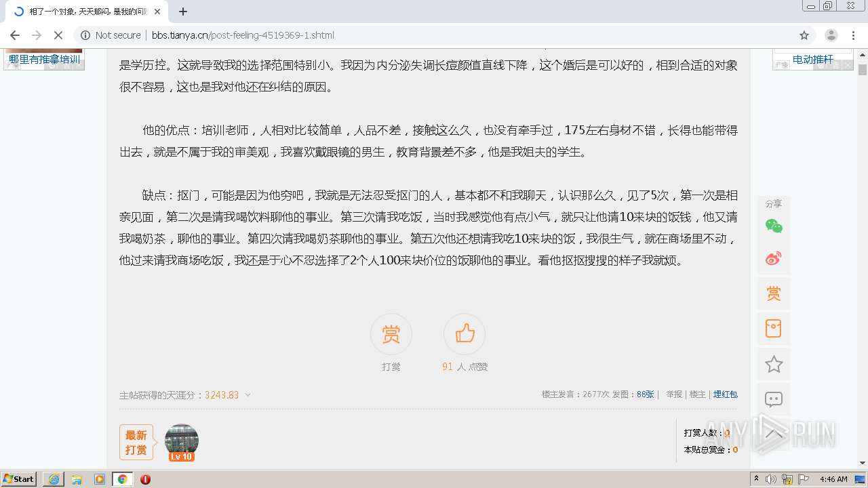Image resolution: width=868 pixels, height=488 pixels.
Task: Open the 电动推杆 ad link
Action: coord(813,60)
